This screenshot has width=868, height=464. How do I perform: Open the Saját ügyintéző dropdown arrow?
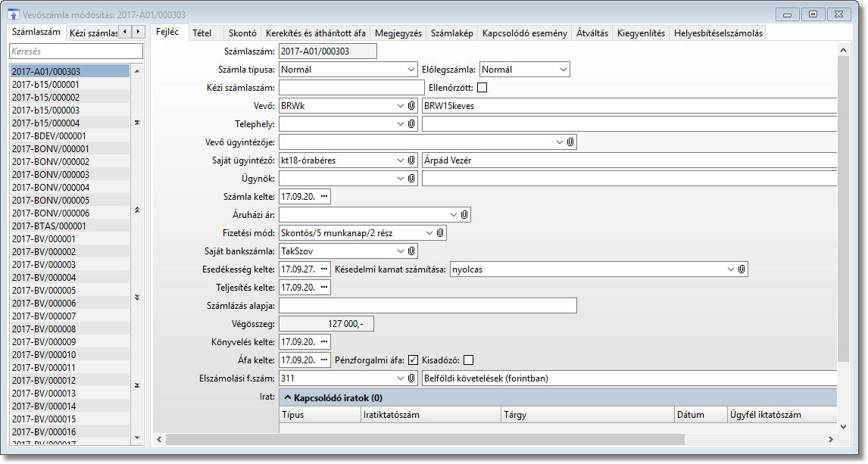401,160
